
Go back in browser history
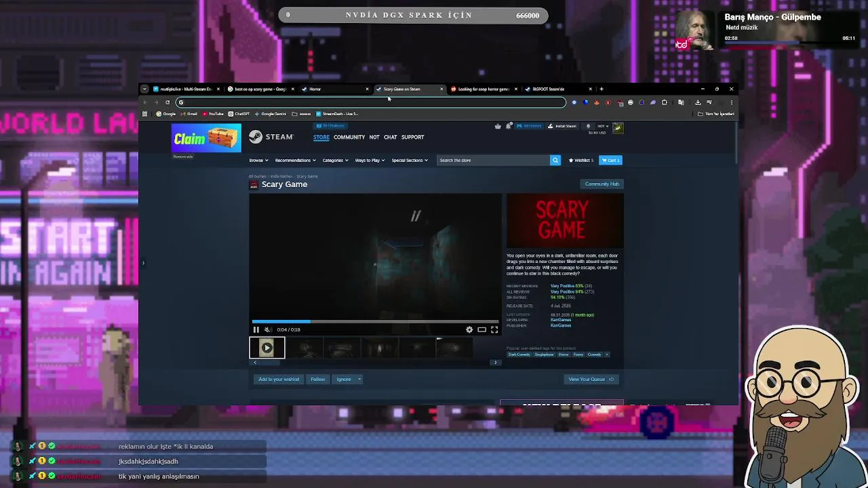145,102
